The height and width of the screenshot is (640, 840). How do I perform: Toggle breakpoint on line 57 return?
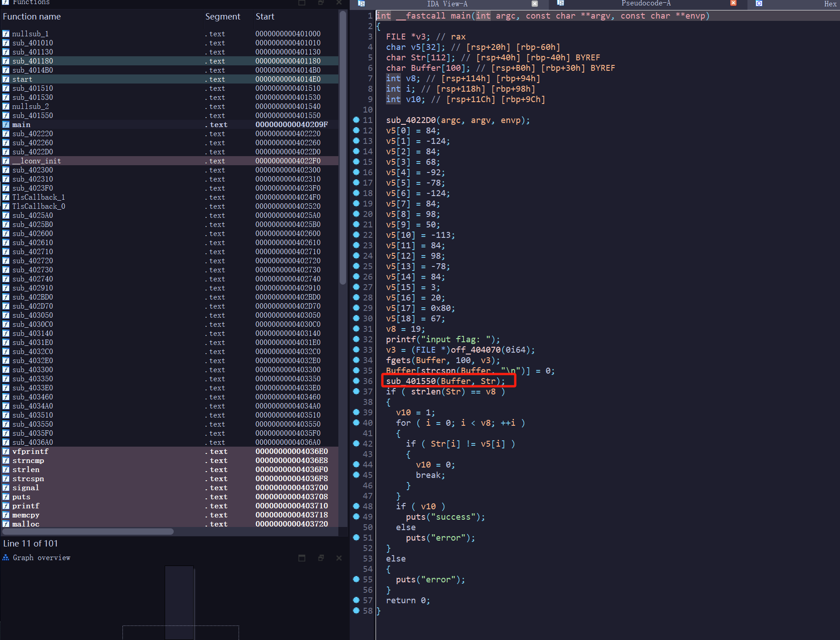click(356, 600)
